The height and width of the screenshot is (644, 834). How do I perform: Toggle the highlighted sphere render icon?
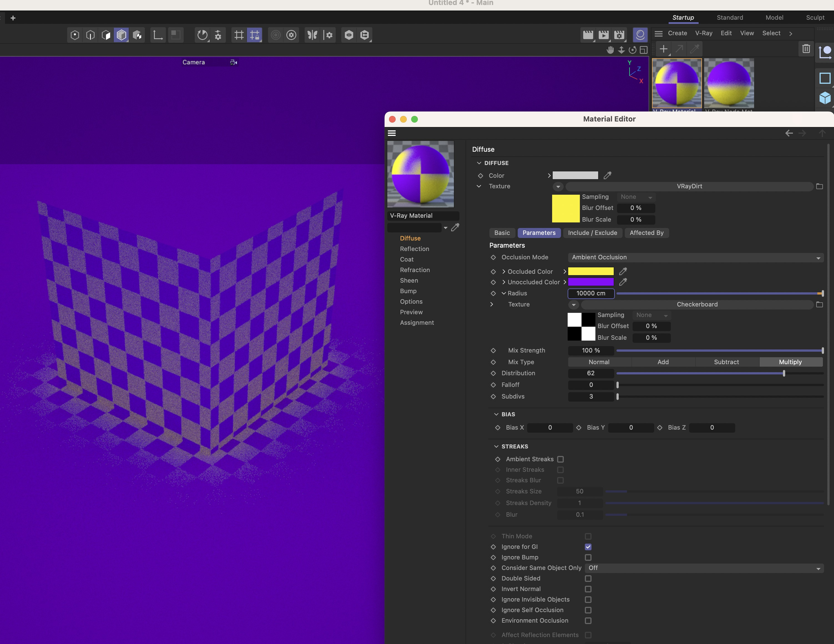click(x=640, y=35)
